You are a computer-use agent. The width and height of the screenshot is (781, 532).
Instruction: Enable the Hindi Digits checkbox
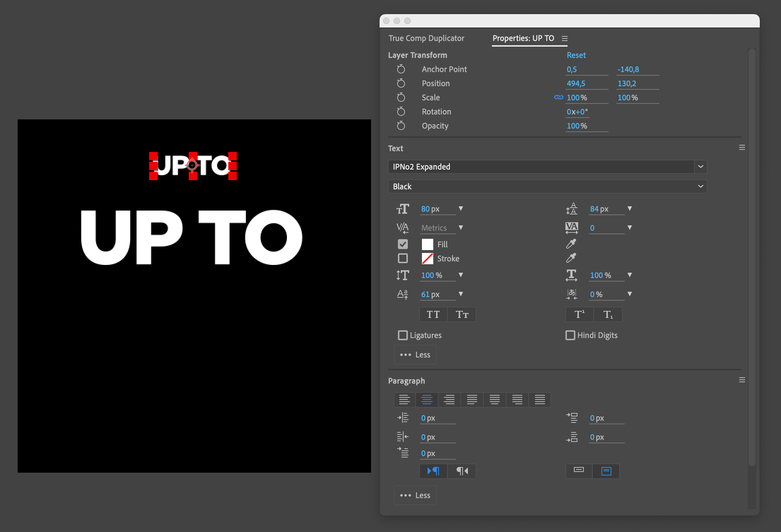pyautogui.click(x=570, y=335)
